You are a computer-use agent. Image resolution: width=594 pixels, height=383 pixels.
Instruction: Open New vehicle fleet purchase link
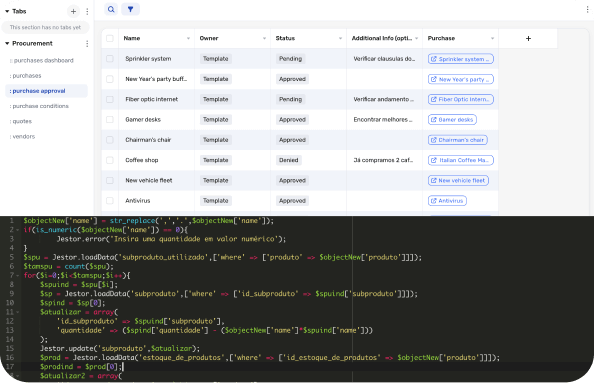[x=458, y=180]
